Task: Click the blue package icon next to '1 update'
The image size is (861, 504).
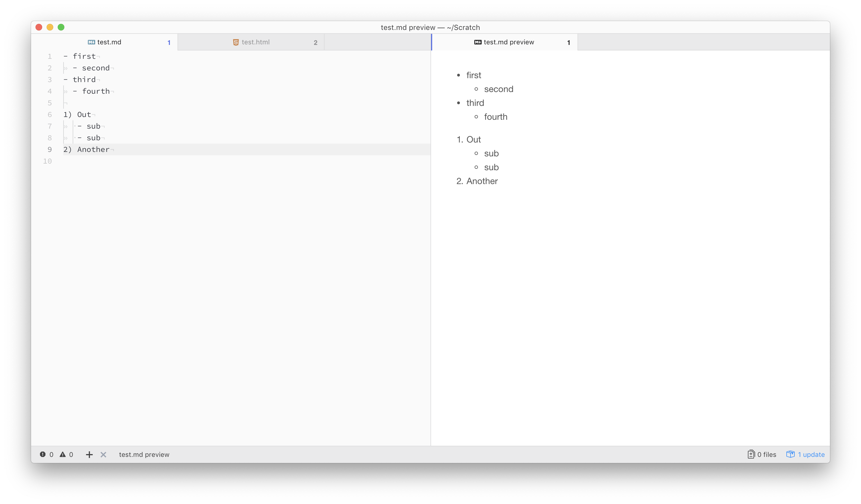Action: (791, 454)
